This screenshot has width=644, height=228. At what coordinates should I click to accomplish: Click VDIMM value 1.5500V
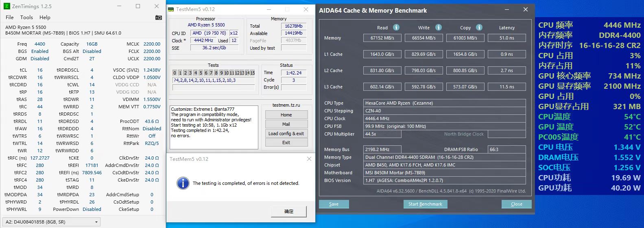(152, 99)
